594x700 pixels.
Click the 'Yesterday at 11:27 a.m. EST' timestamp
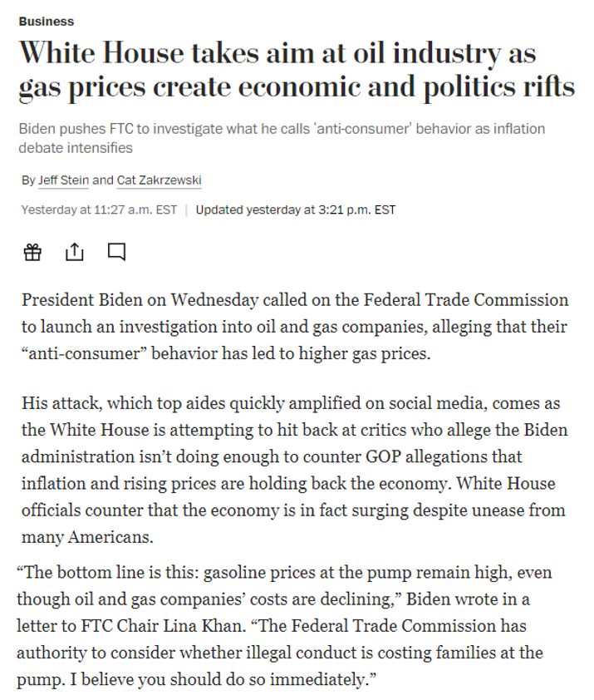point(99,210)
